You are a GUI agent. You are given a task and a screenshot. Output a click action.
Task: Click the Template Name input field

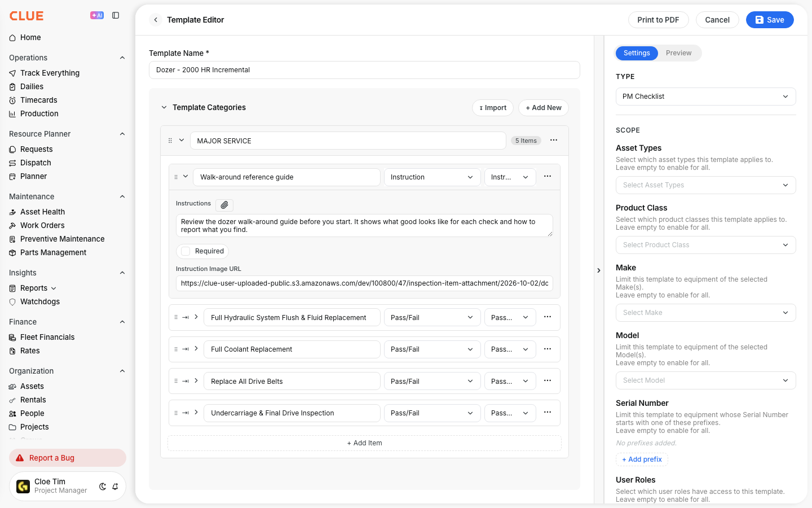(x=364, y=70)
